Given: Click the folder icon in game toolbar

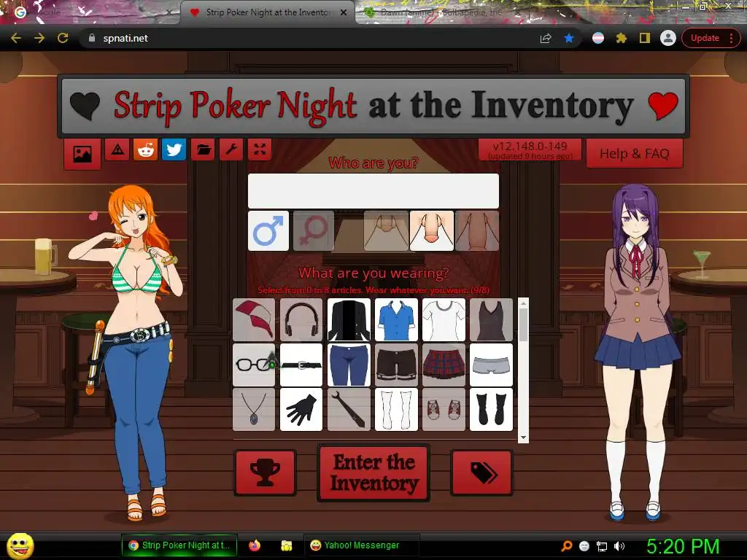Looking at the screenshot, I should (203, 150).
